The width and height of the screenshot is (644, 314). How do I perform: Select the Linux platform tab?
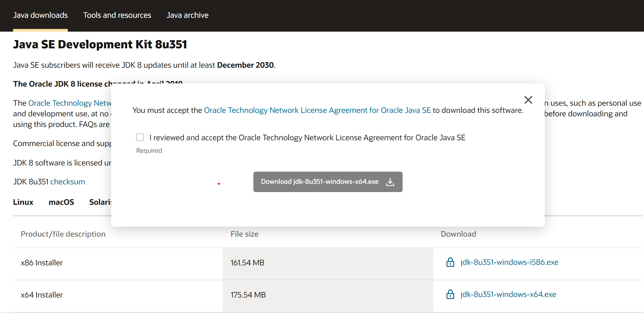coord(23,202)
